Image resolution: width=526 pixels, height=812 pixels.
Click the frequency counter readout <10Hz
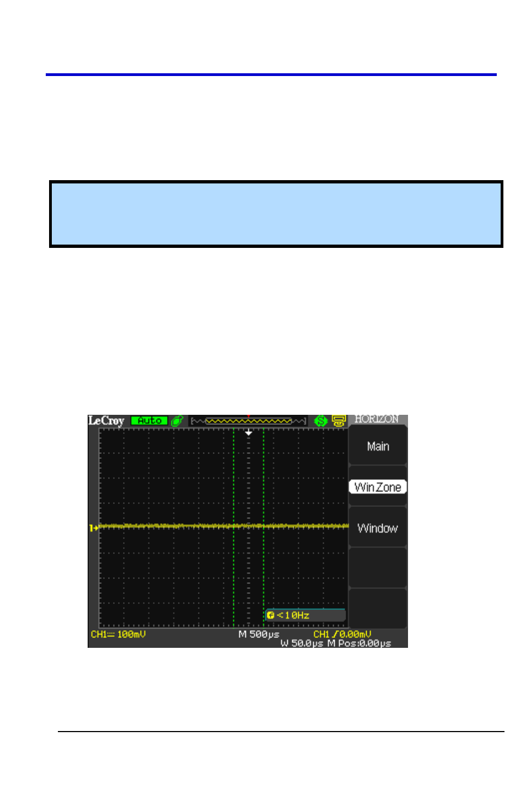(x=305, y=615)
